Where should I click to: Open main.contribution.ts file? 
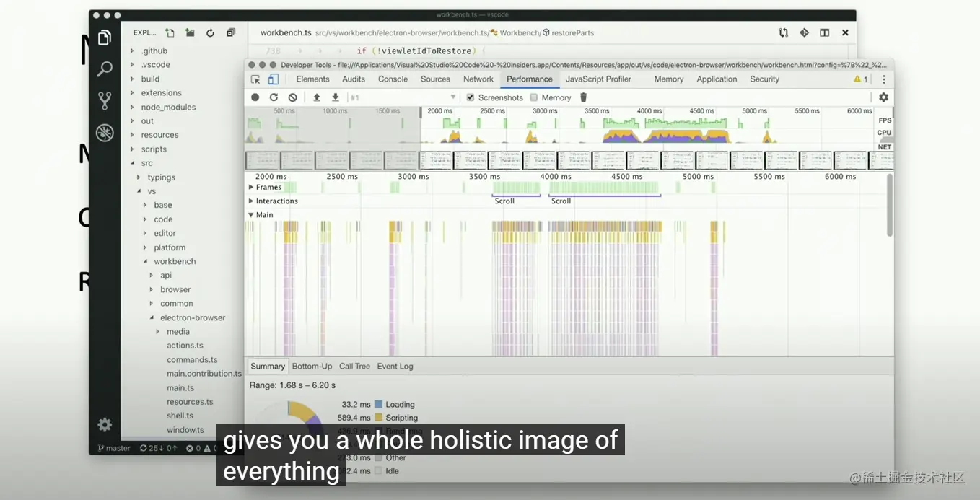point(204,374)
